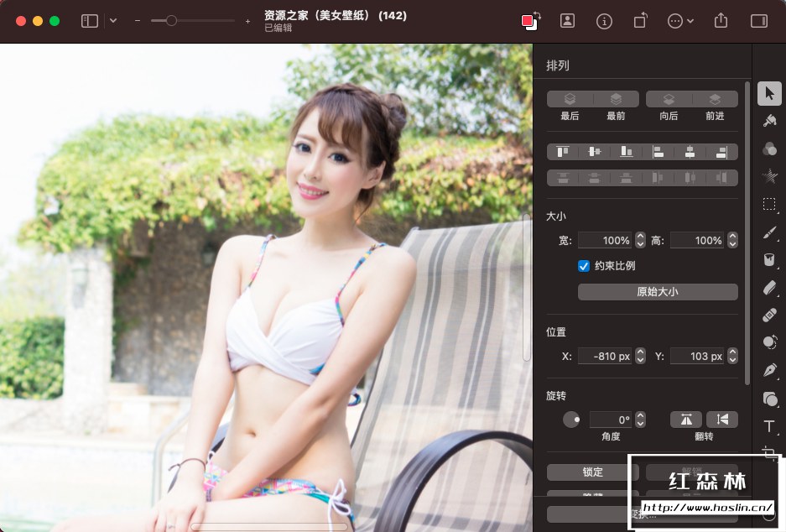Toggle the sidebar visibility
Screen dimensions: 786x532
(x=90, y=20)
